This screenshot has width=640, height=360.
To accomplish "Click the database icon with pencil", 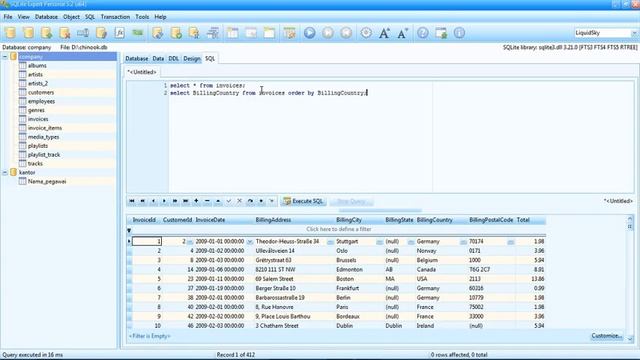I will click(x=101, y=33).
